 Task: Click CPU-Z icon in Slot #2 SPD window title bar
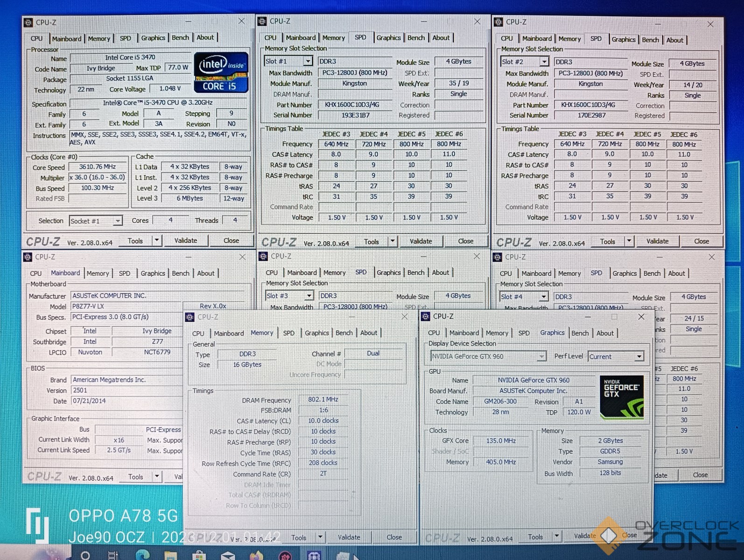tap(498, 22)
